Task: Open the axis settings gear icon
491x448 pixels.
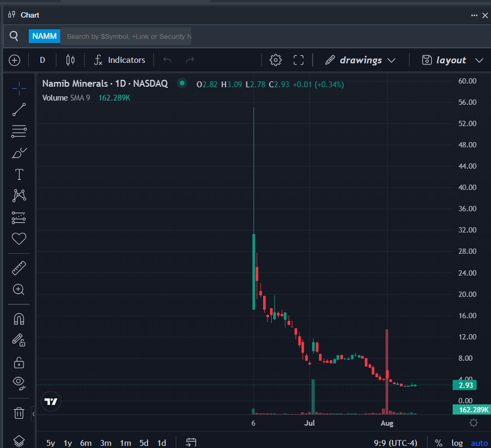Action: (x=474, y=423)
